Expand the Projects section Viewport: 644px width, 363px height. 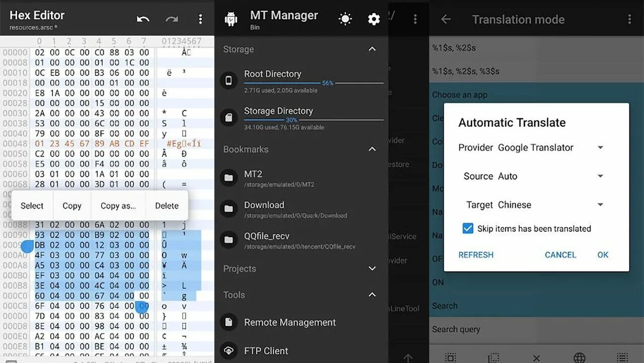pos(372,268)
